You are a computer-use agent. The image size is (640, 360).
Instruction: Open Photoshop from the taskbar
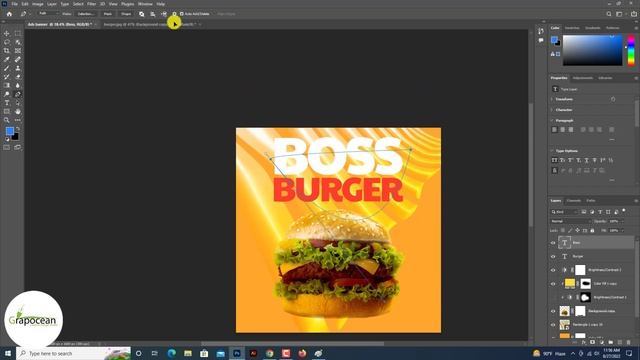(237, 353)
